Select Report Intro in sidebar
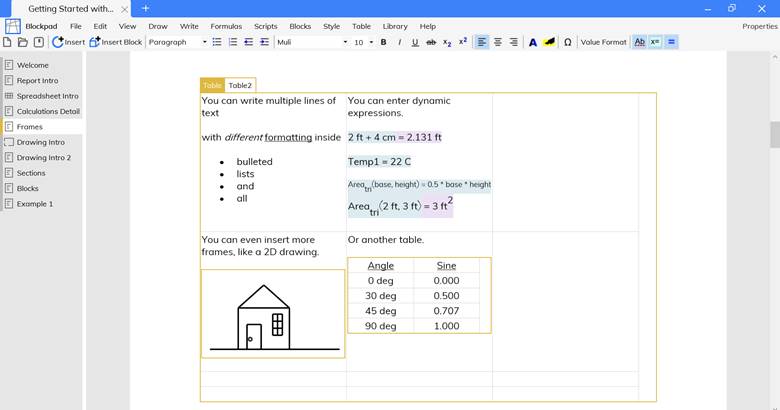 42,81
